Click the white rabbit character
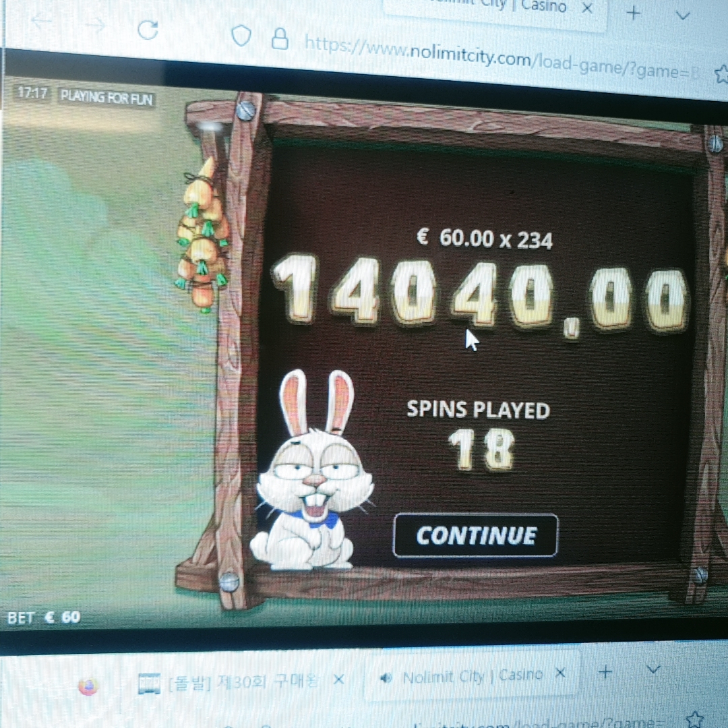Image resolution: width=728 pixels, height=728 pixels. [312, 471]
